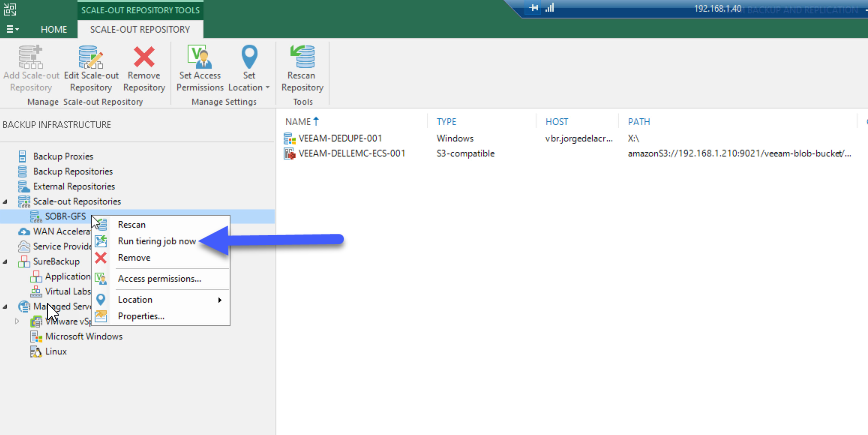Click the signal strength icon in connection bar
868x435 pixels.
point(550,8)
